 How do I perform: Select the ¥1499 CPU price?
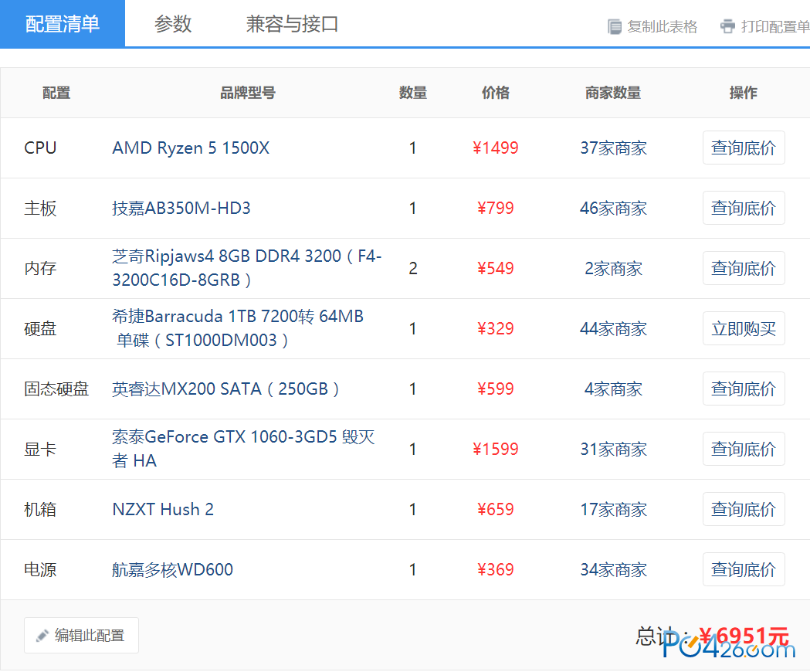[496, 148]
